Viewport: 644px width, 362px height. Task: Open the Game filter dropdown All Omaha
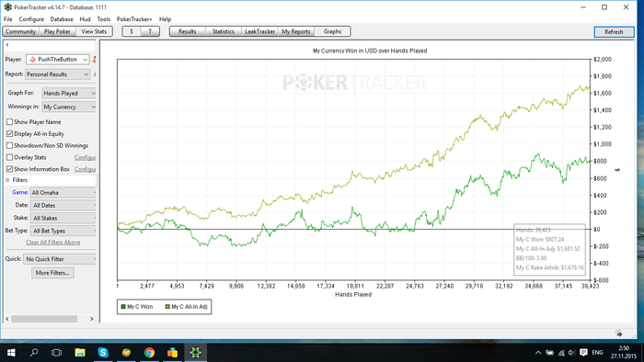(x=63, y=193)
